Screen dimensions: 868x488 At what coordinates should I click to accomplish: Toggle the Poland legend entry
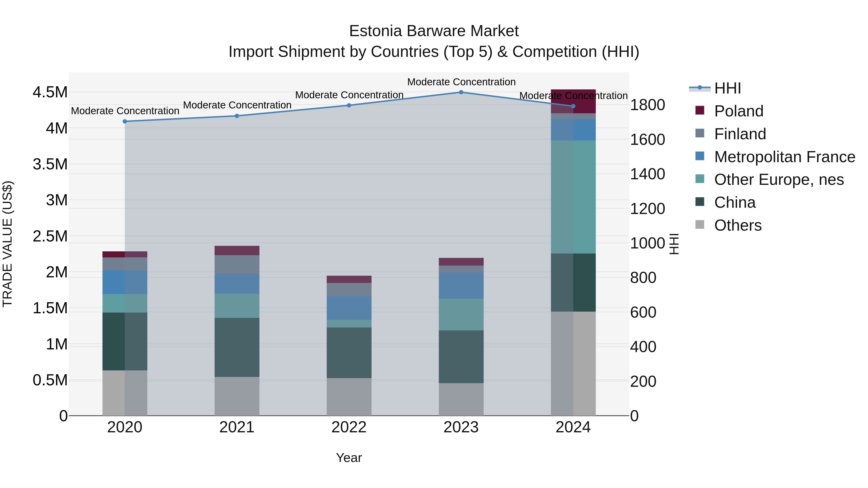[729, 111]
